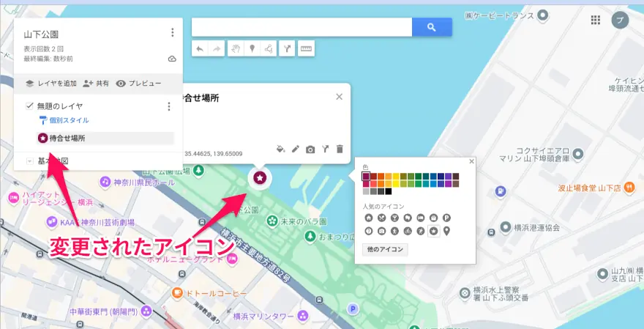Choose the selected plum color swatch
Image resolution: width=644 pixels, height=329 pixels.
(366, 177)
